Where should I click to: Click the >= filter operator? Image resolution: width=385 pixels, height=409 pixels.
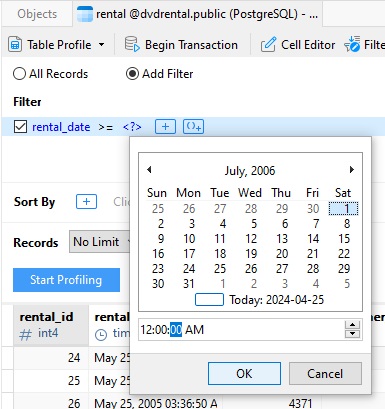[106, 127]
